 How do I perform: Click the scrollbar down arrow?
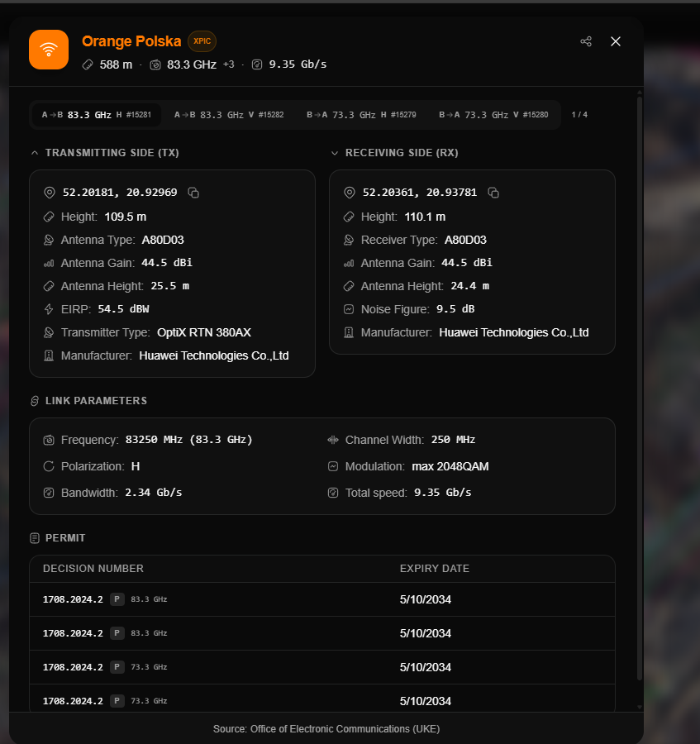(640, 707)
